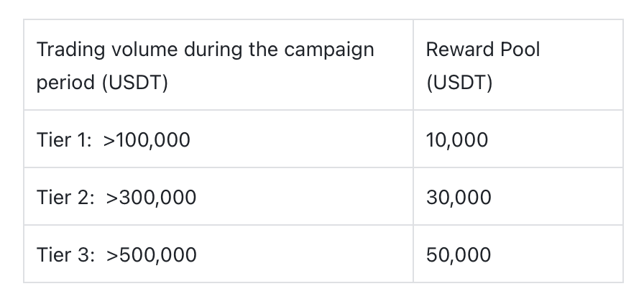
Task: Click the 'period (USDT)' text in header
Action: click(x=102, y=83)
